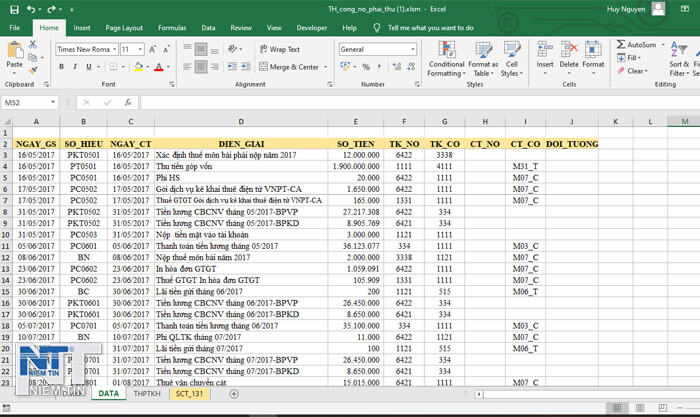The width and height of the screenshot is (700, 417).
Task: Open the borders dropdown
Action: click(x=123, y=67)
